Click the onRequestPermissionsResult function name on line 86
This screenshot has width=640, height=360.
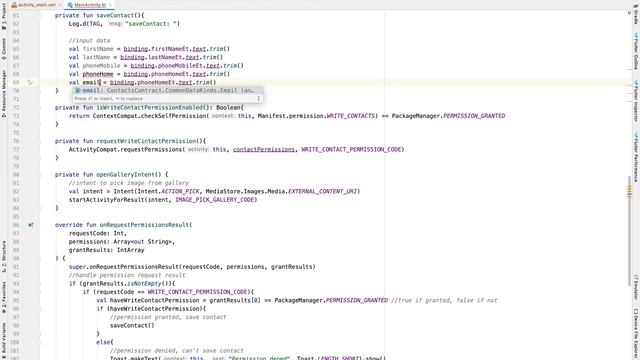click(x=144, y=225)
